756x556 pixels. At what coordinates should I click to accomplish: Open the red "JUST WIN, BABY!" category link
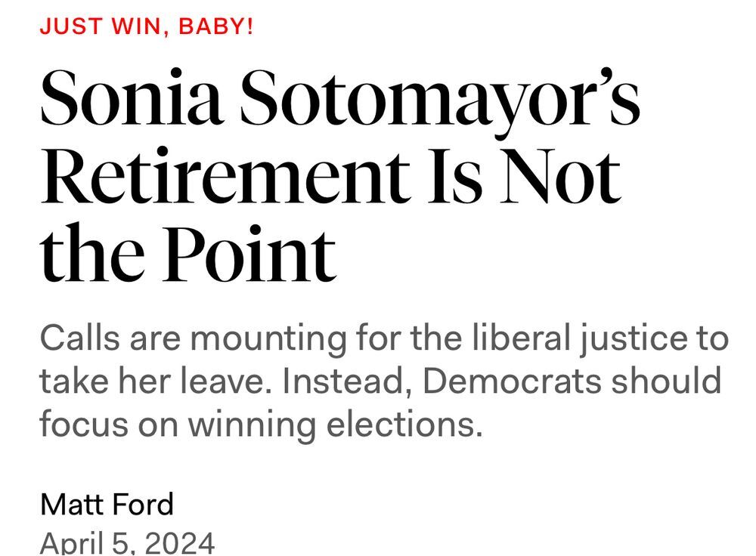tap(146, 26)
